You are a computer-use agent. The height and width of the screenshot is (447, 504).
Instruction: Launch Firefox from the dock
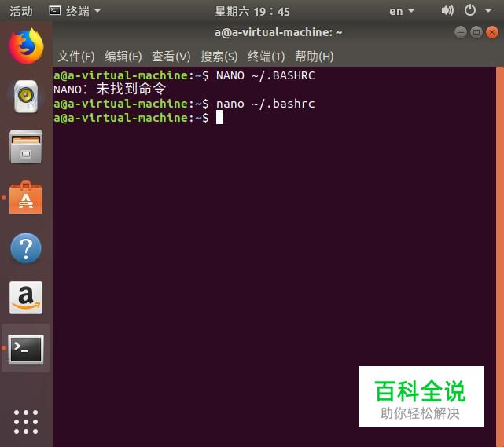coord(26,46)
